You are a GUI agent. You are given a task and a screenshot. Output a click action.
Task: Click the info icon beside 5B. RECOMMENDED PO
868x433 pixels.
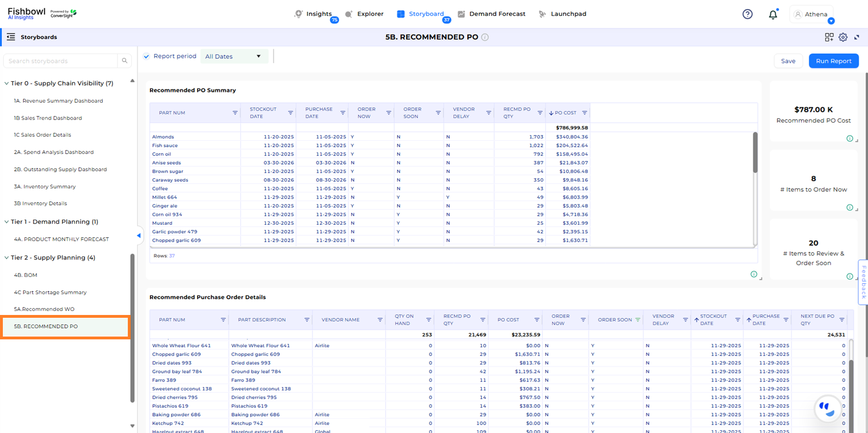[x=486, y=37]
